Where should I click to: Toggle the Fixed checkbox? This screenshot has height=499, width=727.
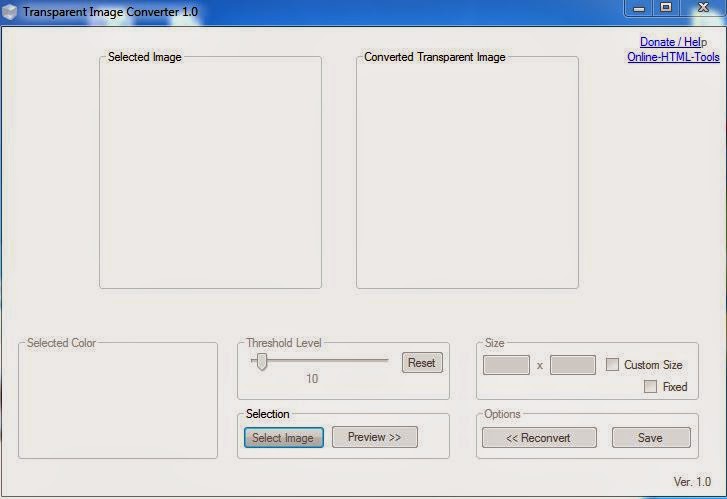coord(650,386)
